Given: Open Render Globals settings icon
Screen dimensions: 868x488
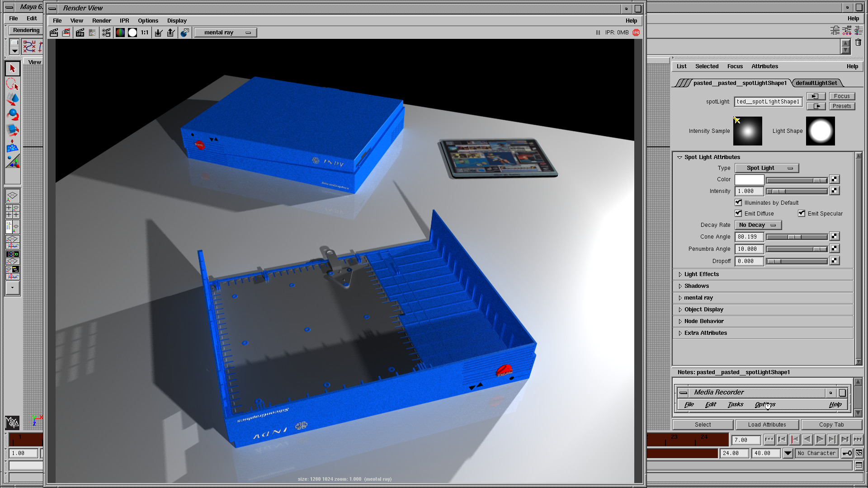Looking at the screenshot, I should click(106, 33).
